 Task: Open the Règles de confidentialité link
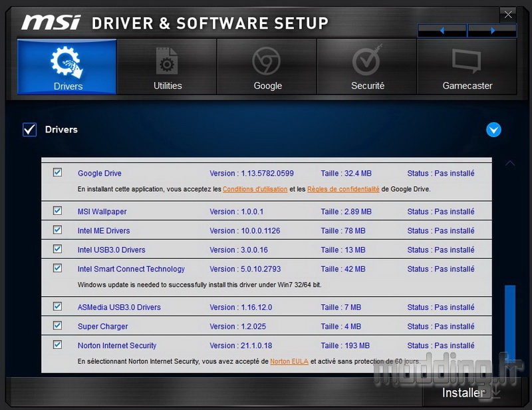click(343, 189)
